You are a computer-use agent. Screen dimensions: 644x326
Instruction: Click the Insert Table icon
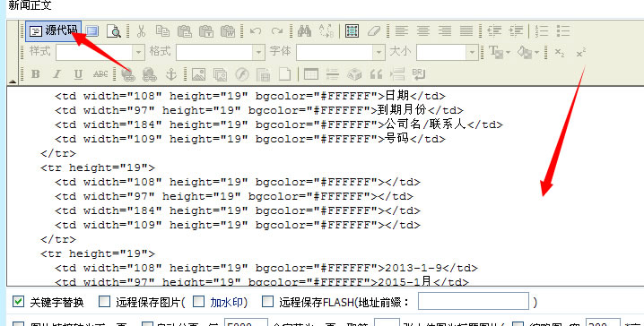pos(311,74)
